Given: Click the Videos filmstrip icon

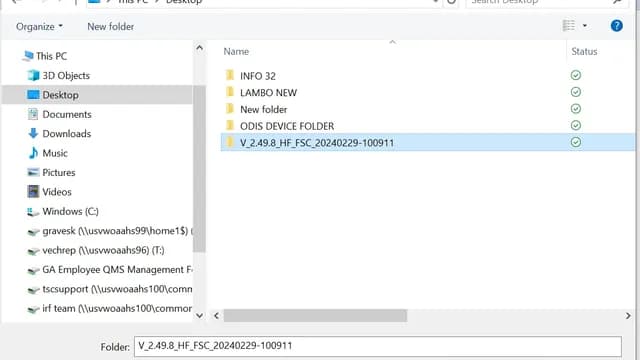Looking at the screenshot, I should (33, 191).
